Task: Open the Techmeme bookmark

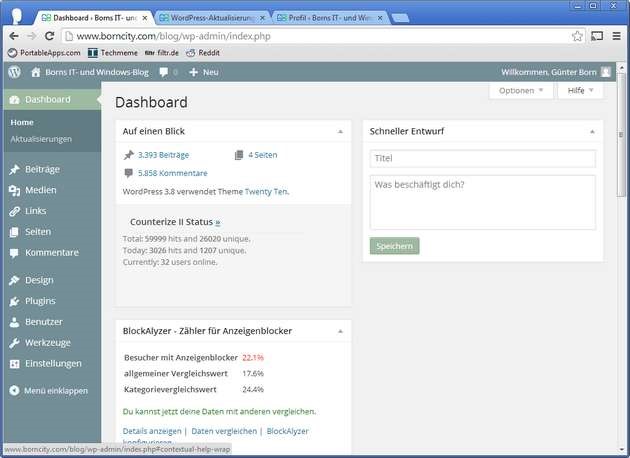Action: click(x=111, y=52)
